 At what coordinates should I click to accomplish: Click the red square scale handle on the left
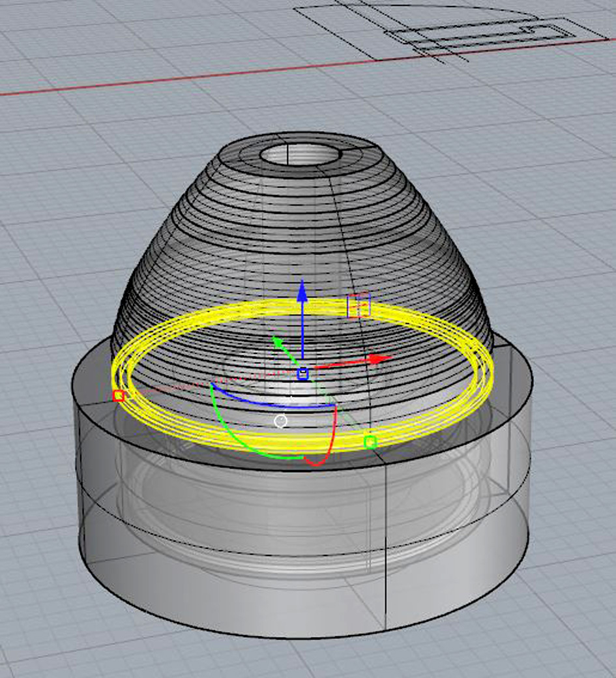click(119, 396)
